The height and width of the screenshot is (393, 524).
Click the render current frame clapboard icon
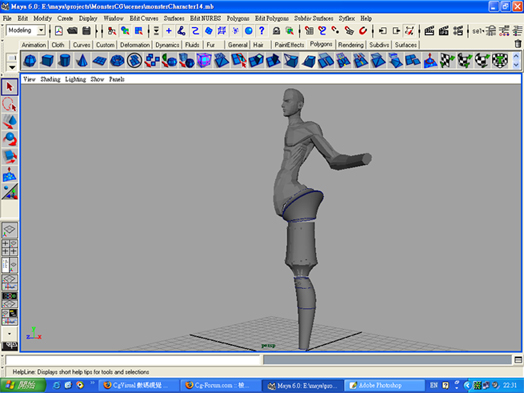(429, 31)
